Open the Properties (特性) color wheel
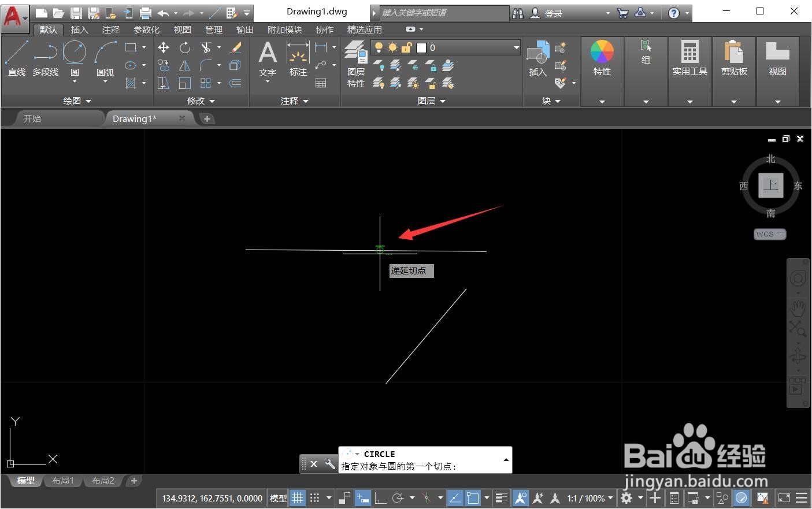Screen dimensions: 812x509 click(602, 58)
